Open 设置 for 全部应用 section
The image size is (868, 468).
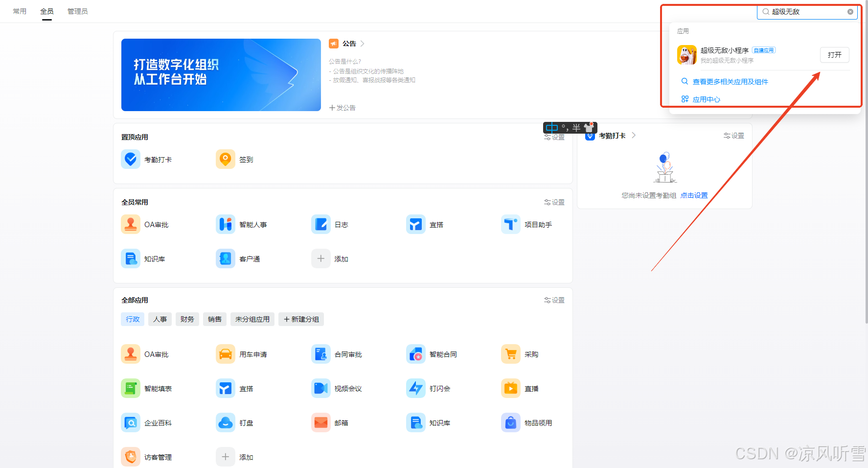(x=554, y=300)
